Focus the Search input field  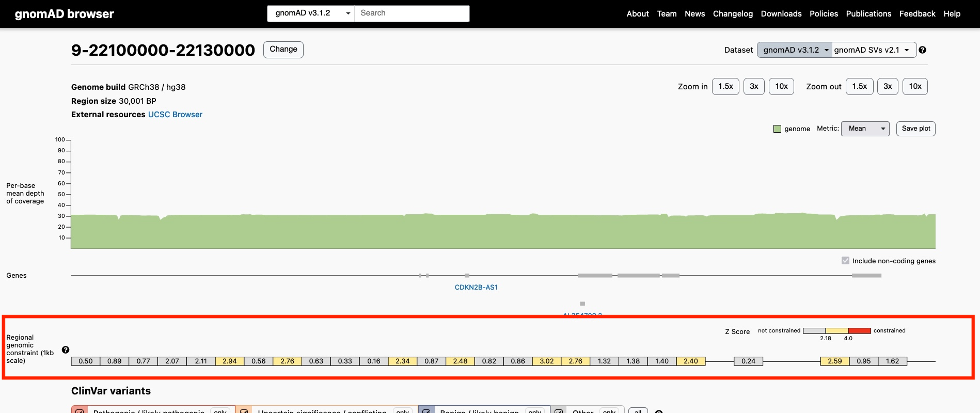coord(412,13)
